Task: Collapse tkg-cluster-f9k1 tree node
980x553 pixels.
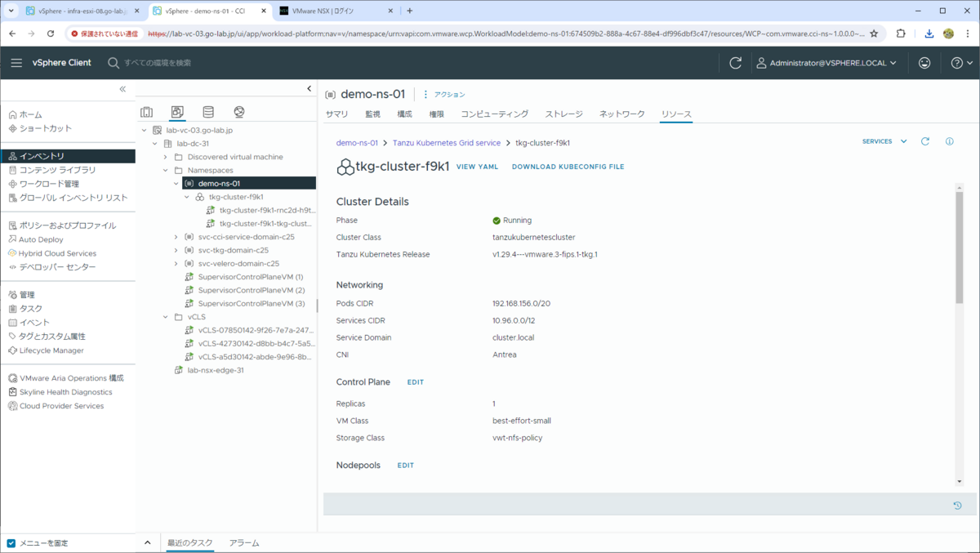Action: point(187,197)
